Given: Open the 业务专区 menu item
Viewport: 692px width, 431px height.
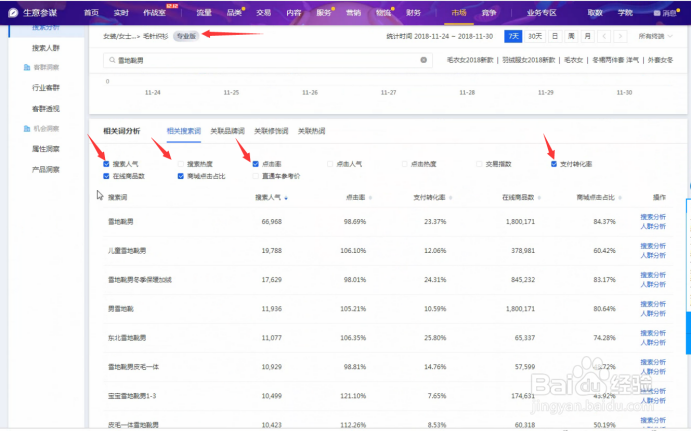Looking at the screenshot, I should pos(542,13).
